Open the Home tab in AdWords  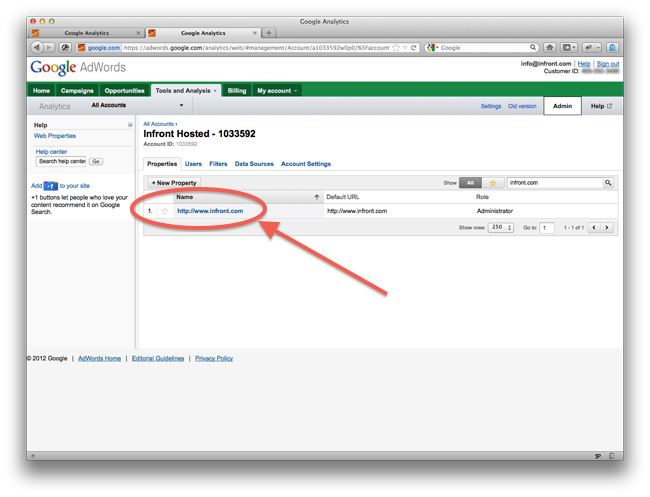[41, 90]
